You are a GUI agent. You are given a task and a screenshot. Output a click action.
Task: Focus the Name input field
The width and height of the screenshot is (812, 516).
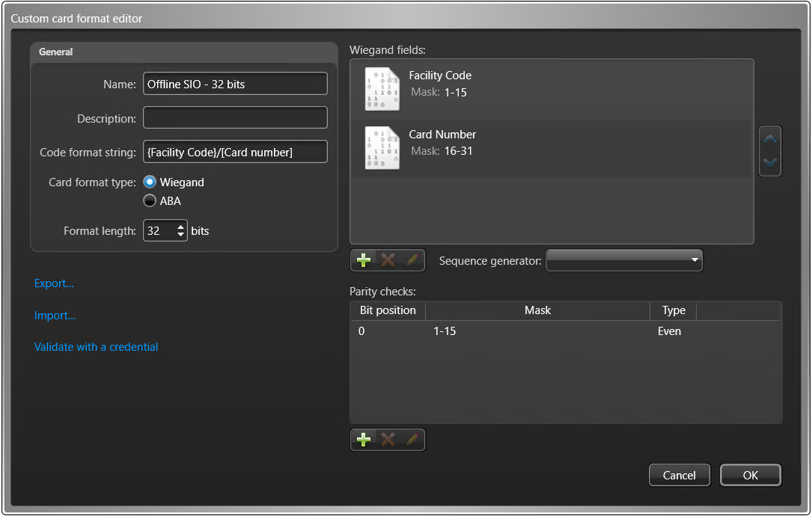235,84
